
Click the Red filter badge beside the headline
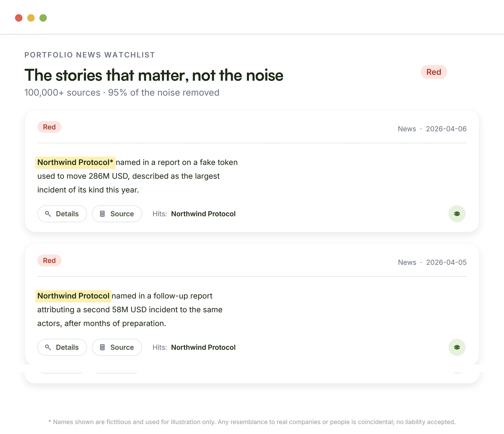coord(434,72)
